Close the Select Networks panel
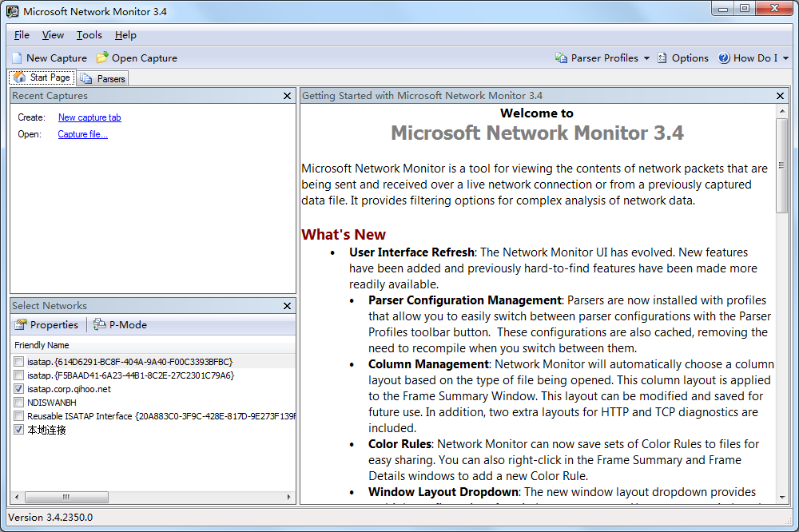This screenshot has height=532, width=799. point(287,306)
